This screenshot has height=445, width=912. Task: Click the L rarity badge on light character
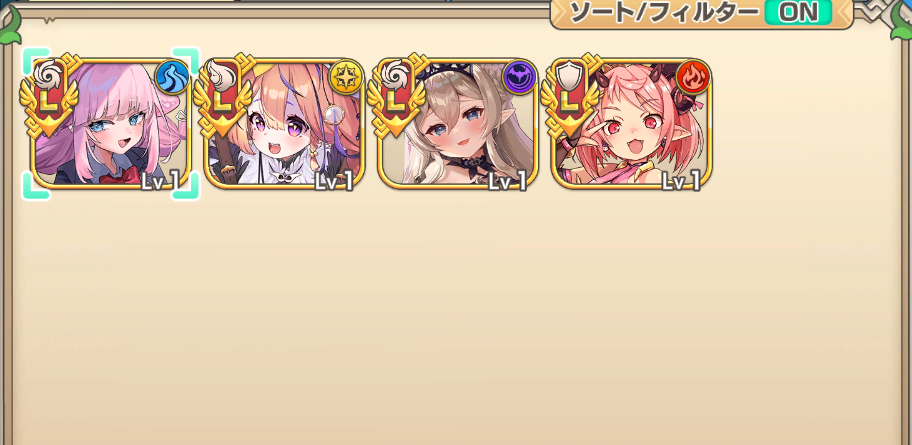pyautogui.click(x=223, y=102)
